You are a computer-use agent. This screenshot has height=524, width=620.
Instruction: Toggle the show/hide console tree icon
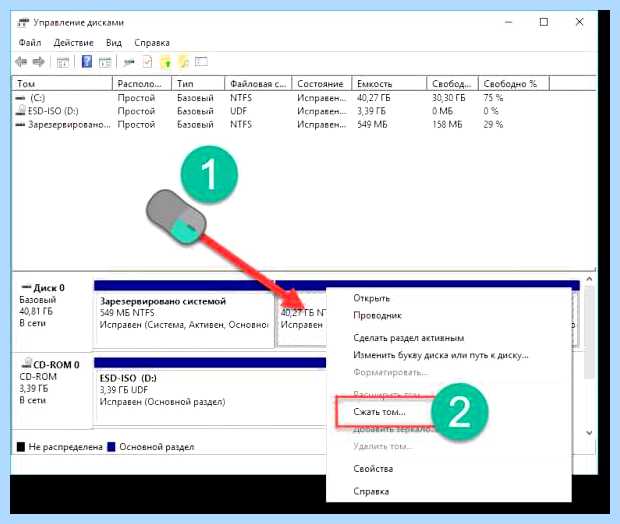(x=62, y=62)
